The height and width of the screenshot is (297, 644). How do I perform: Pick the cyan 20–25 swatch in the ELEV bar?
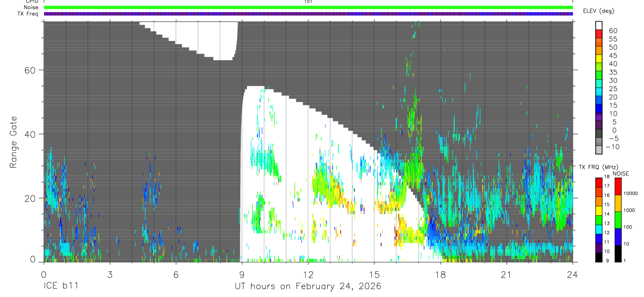point(599,93)
